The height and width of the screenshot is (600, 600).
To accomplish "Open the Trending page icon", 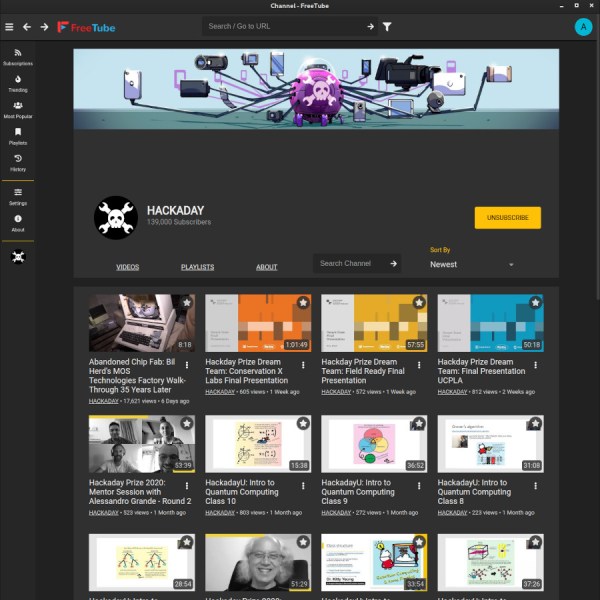I will [x=18, y=79].
